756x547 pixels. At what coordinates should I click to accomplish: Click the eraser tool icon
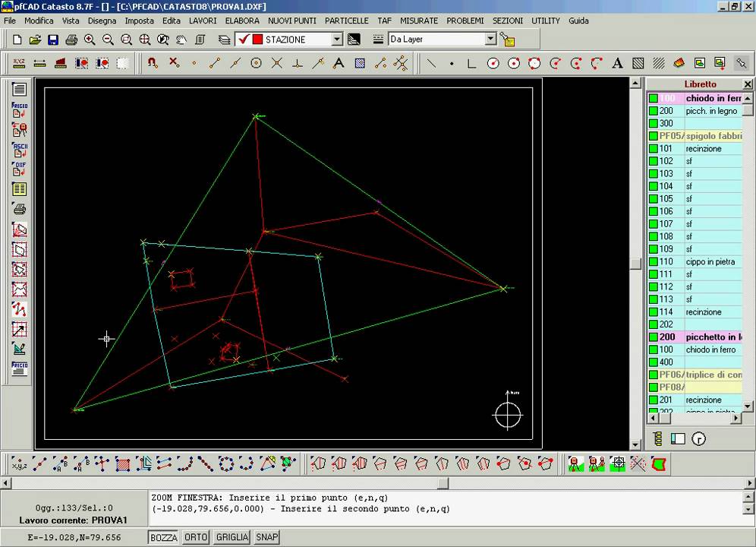[x=679, y=63]
